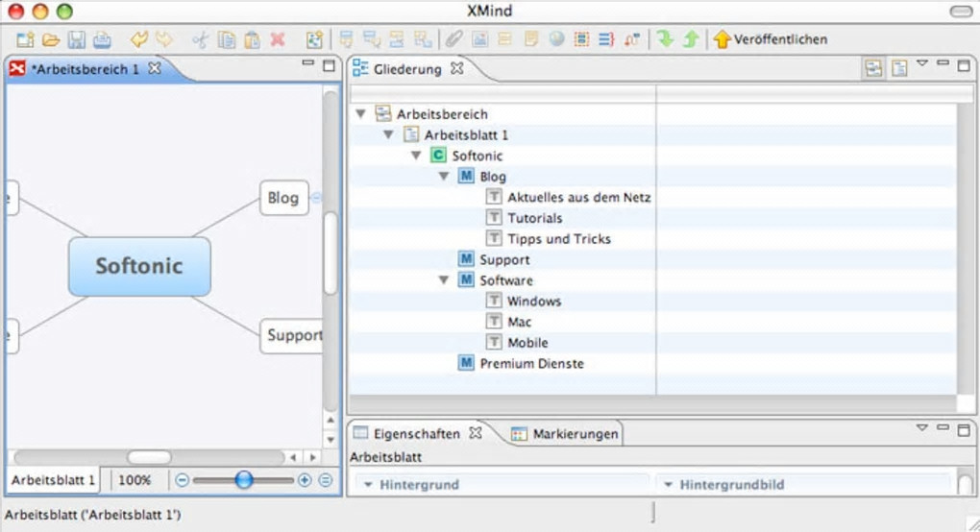The height and width of the screenshot is (532, 980).
Task: Copy selection using toolbar copy icon
Action: 226,40
